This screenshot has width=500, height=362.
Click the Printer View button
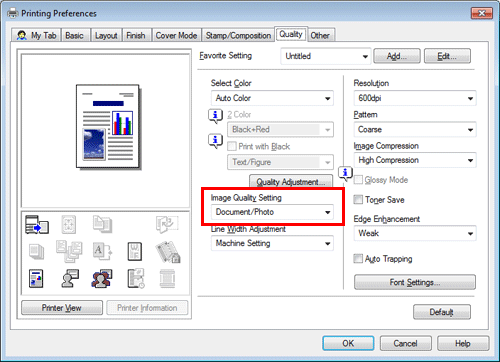62,308
